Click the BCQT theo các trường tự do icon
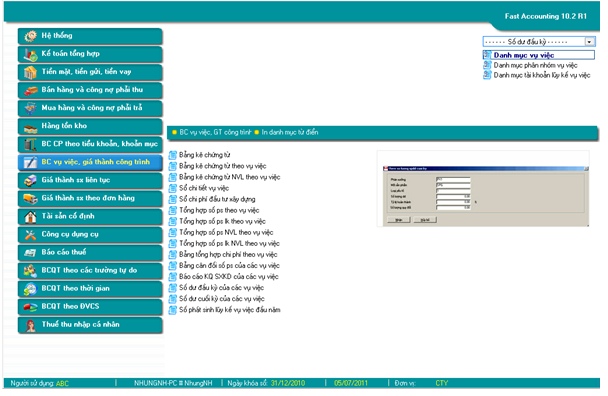The width and height of the screenshot is (608, 396). tap(30, 271)
